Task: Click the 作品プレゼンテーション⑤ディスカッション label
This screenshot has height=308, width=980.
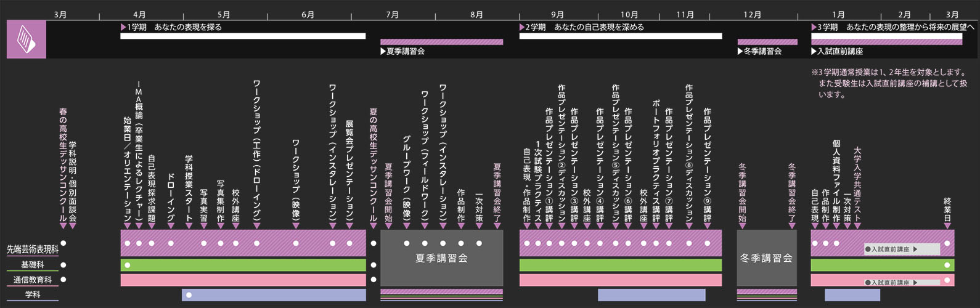Action: click(x=616, y=153)
